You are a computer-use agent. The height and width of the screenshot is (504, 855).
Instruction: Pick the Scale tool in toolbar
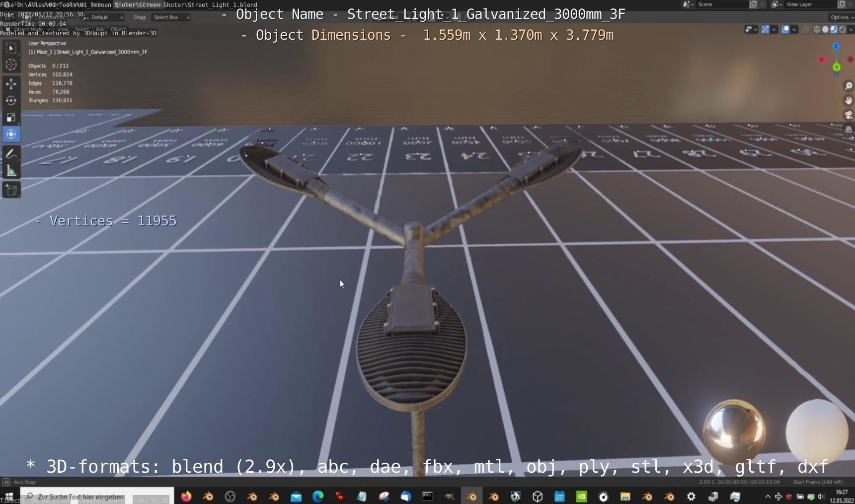[x=11, y=117]
